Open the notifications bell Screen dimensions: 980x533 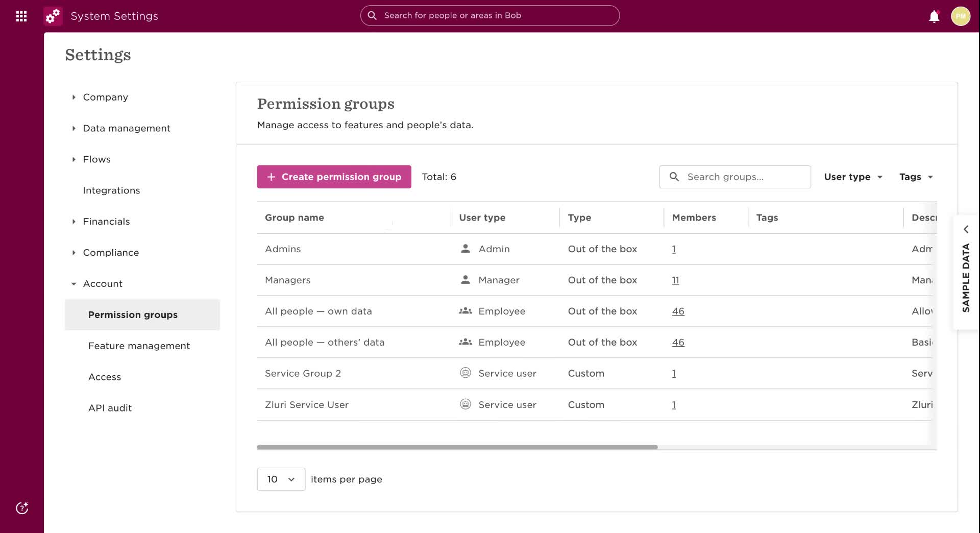[934, 16]
